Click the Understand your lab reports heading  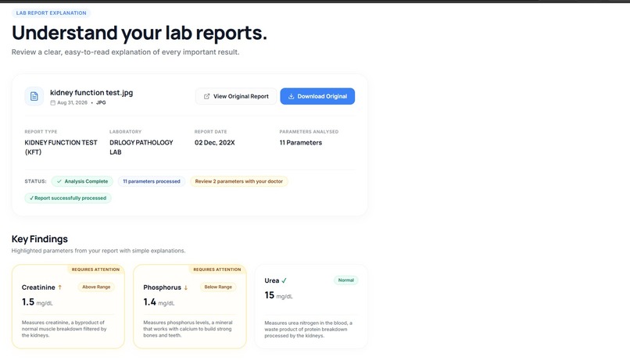(x=139, y=33)
